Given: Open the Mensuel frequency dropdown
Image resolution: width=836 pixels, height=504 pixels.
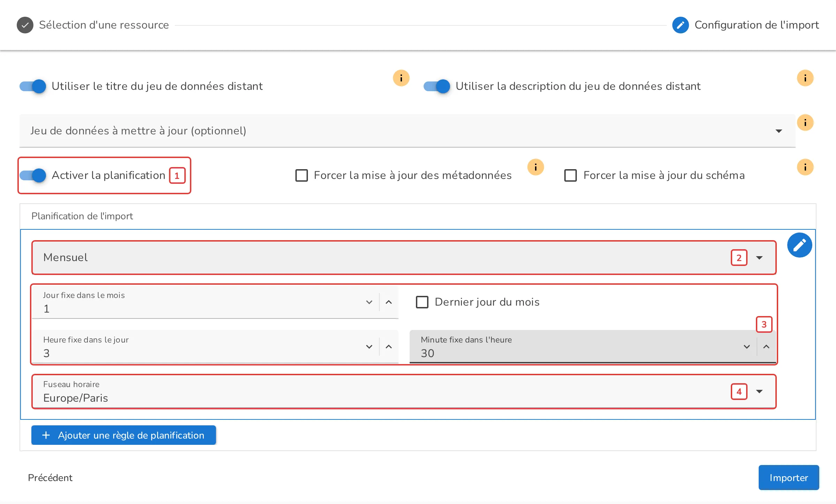Looking at the screenshot, I should click(404, 258).
